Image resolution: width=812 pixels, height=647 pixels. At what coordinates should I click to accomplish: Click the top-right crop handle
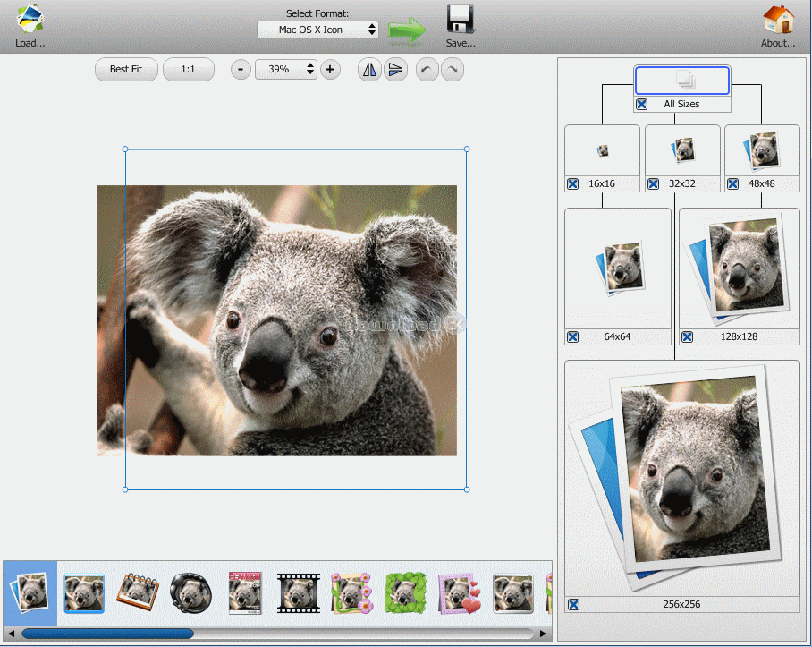pyautogui.click(x=467, y=149)
